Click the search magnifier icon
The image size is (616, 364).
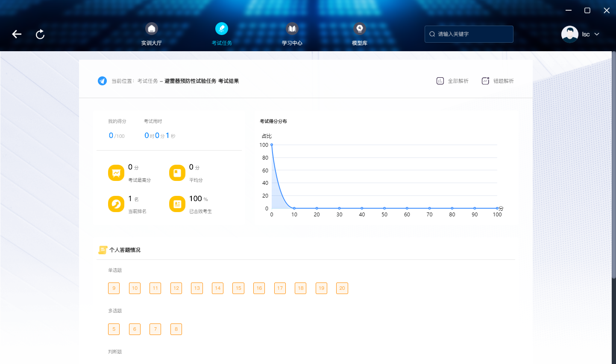tap(432, 34)
